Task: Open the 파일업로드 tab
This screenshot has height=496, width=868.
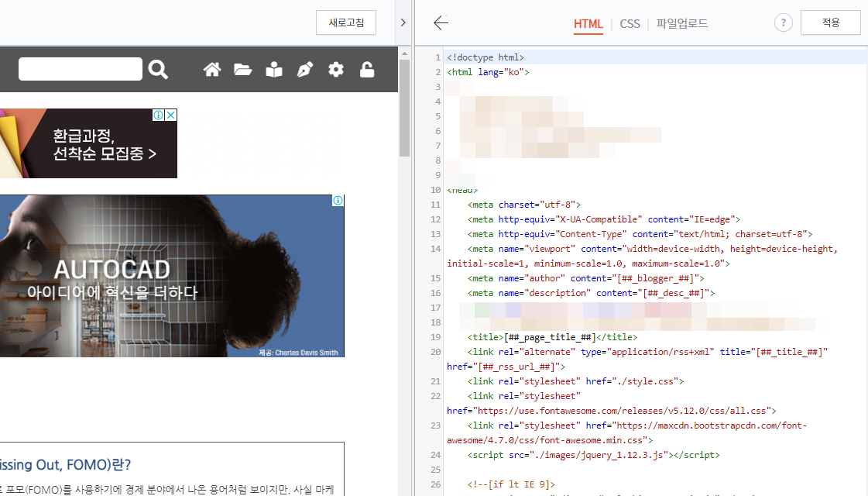Action: coord(682,23)
